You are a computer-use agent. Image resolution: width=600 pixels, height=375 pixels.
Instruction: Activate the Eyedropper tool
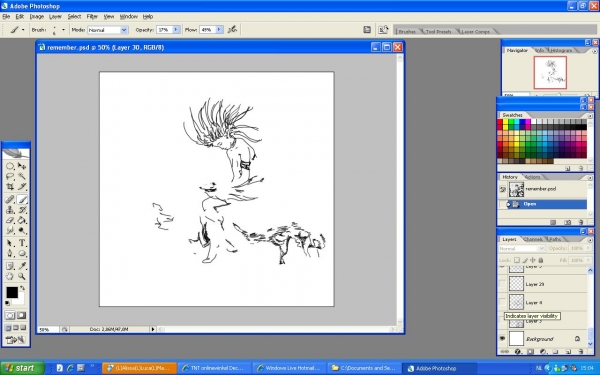22,266
